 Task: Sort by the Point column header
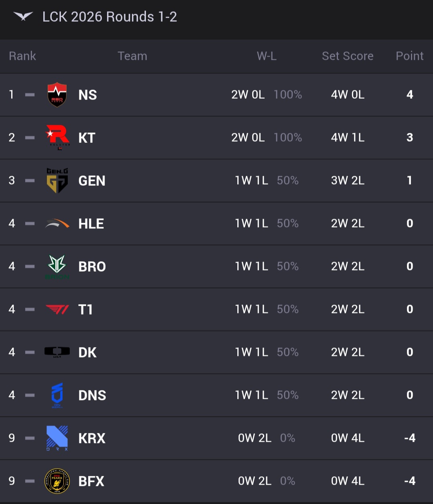[409, 56]
